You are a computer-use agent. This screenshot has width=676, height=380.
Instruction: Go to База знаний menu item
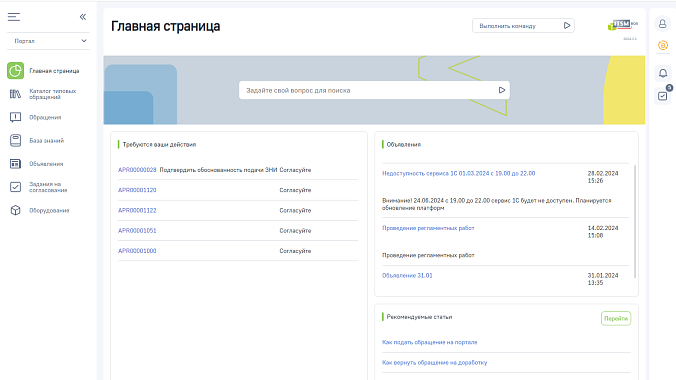coord(47,141)
